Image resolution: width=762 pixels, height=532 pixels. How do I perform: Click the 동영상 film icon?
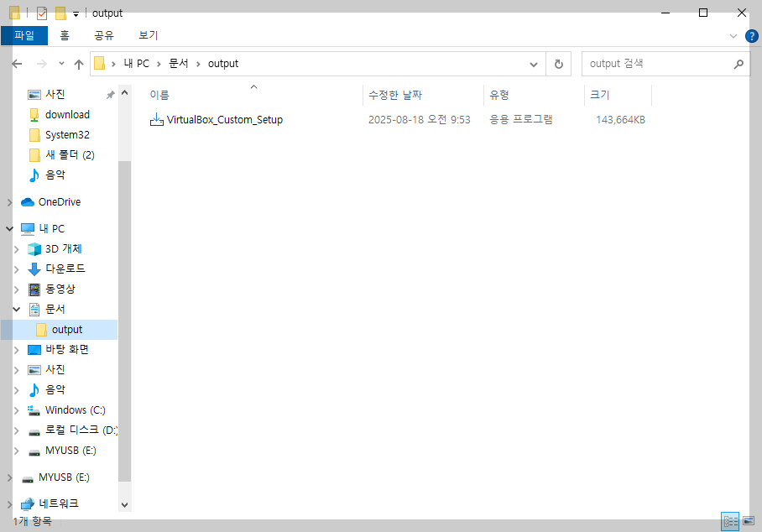point(34,289)
